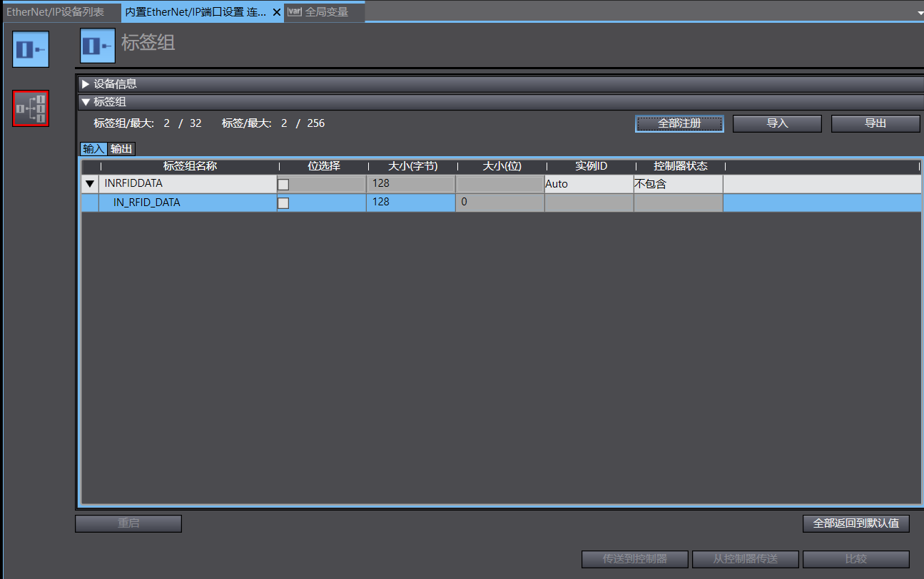Click 全部返回到默认值 button
This screenshot has height=579, width=924.
pos(856,523)
